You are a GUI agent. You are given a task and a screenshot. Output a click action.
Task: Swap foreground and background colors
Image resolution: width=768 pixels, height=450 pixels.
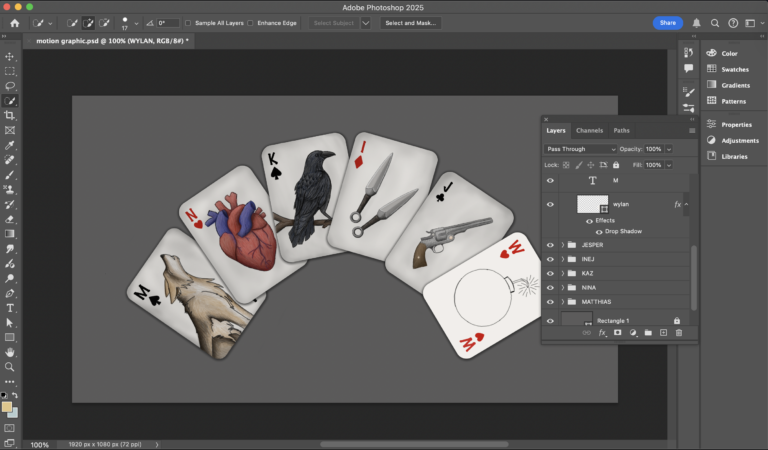pyautogui.click(x=15, y=395)
